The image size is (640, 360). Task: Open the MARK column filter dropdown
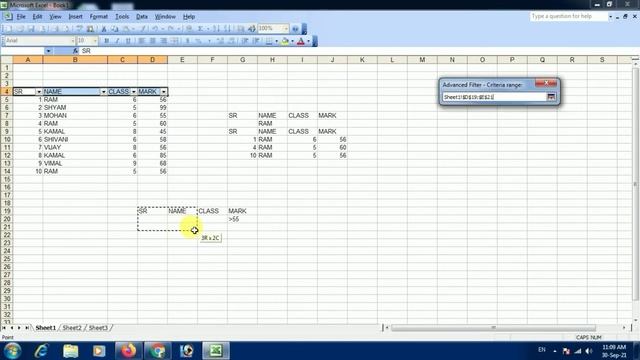(164, 92)
